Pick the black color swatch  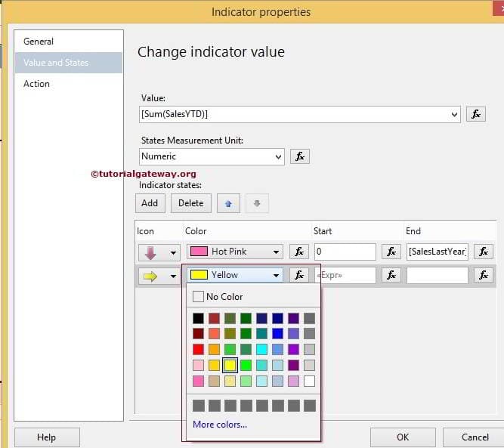pos(198,319)
